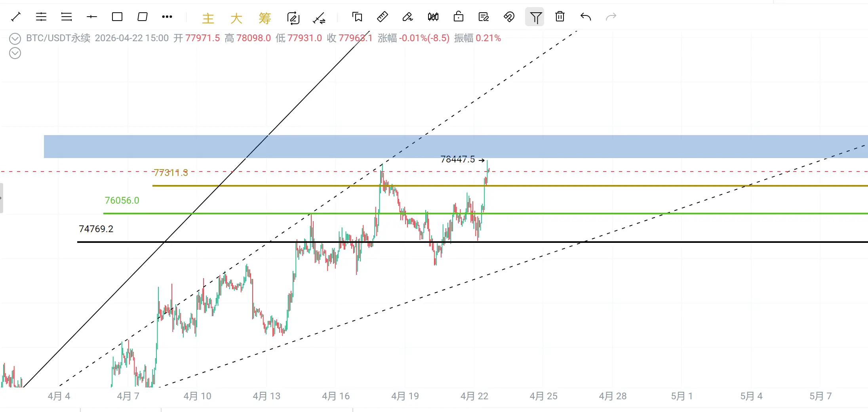Click the 4月 28 date label

pos(613,396)
